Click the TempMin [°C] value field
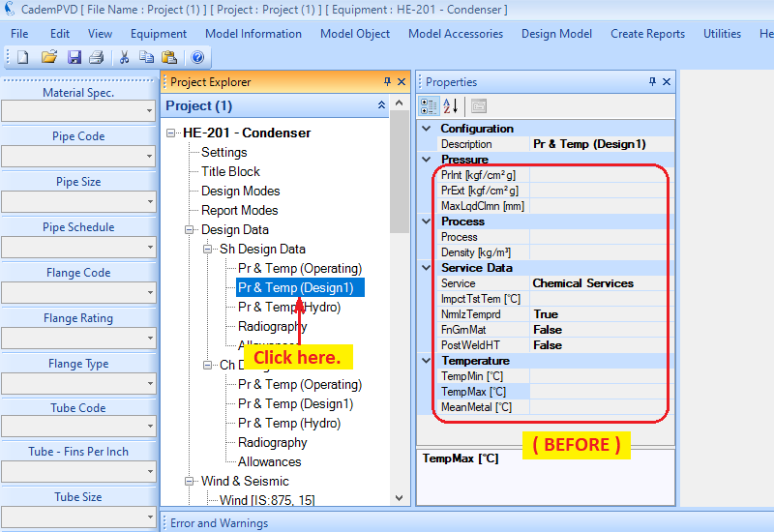Viewport: 774px width, 532px height. pos(597,376)
